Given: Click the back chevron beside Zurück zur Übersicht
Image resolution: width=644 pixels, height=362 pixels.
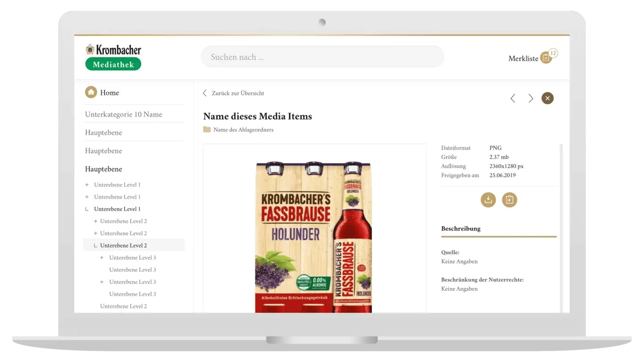Looking at the screenshot, I should [204, 93].
